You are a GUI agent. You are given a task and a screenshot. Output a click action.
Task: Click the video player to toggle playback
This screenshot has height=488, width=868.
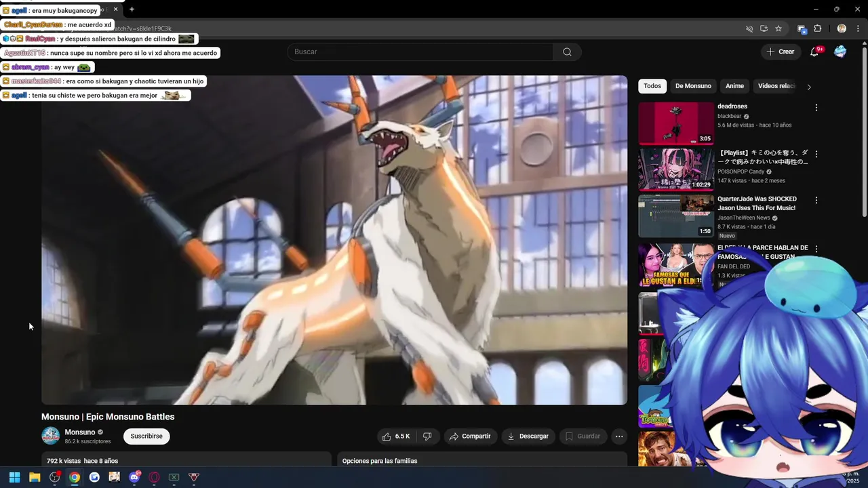(334, 240)
